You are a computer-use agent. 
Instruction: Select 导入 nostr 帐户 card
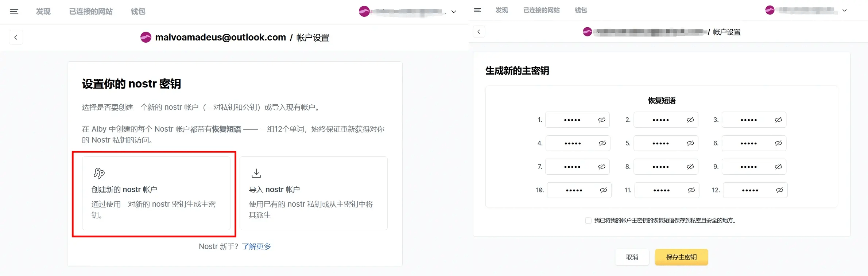coord(314,193)
